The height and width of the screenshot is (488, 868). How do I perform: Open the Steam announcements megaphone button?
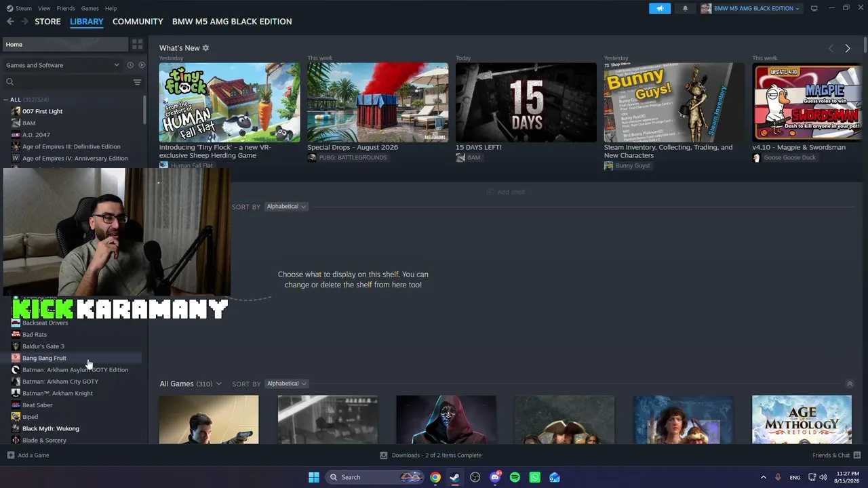click(x=660, y=8)
